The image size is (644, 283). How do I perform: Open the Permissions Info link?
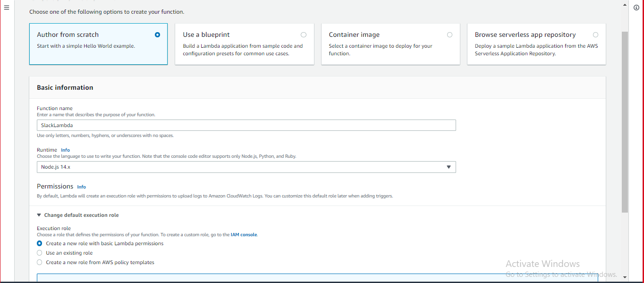click(x=82, y=187)
